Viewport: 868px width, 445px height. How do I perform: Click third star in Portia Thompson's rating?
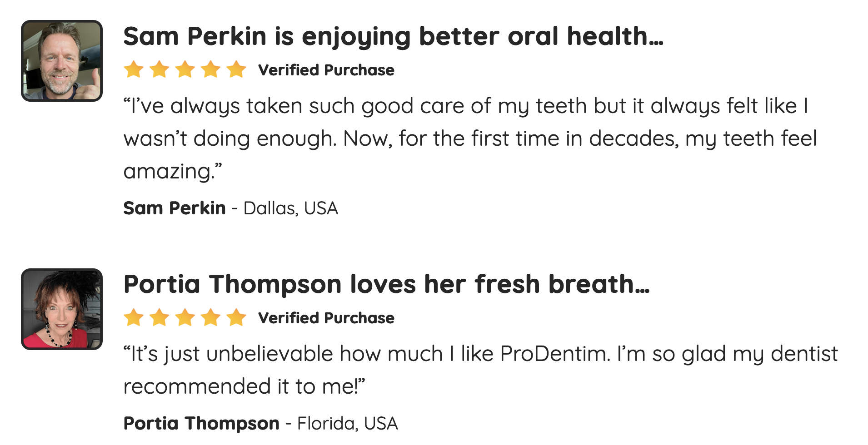pyautogui.click(x=185, y=318)
